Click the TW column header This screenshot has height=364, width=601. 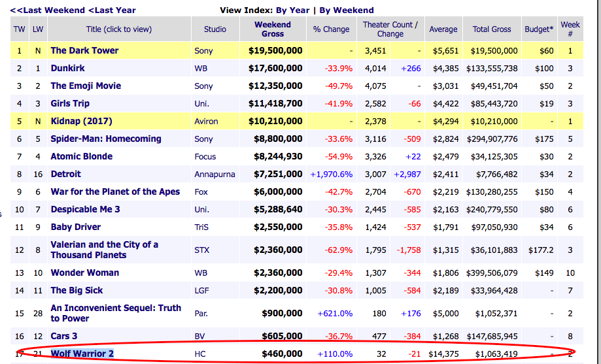(19, 29)
